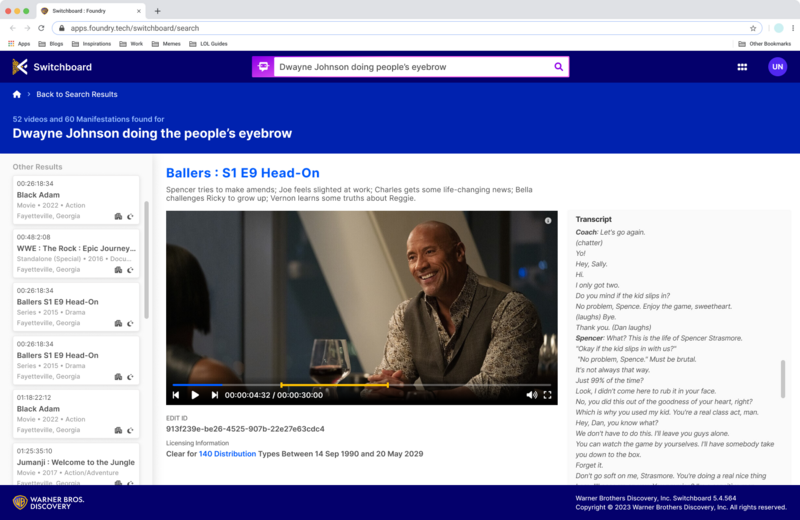Click crescent icon on Black Adam 00:26:18:34 card
This screenshot has width=800, height=520.
(131, 216)
